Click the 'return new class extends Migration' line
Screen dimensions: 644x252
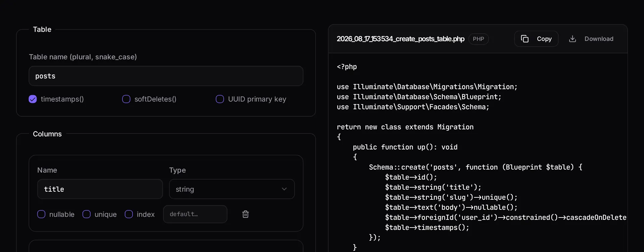(405, 127)
